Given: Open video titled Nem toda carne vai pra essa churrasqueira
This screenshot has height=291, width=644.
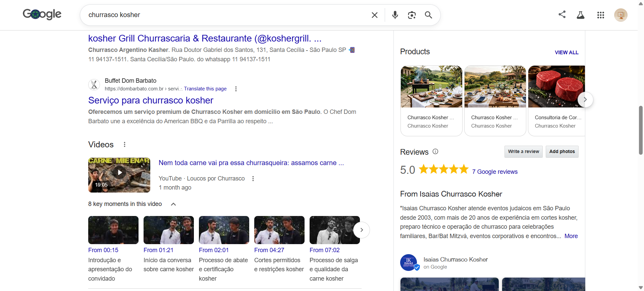Looking at the screenshot, I should 251,163.
